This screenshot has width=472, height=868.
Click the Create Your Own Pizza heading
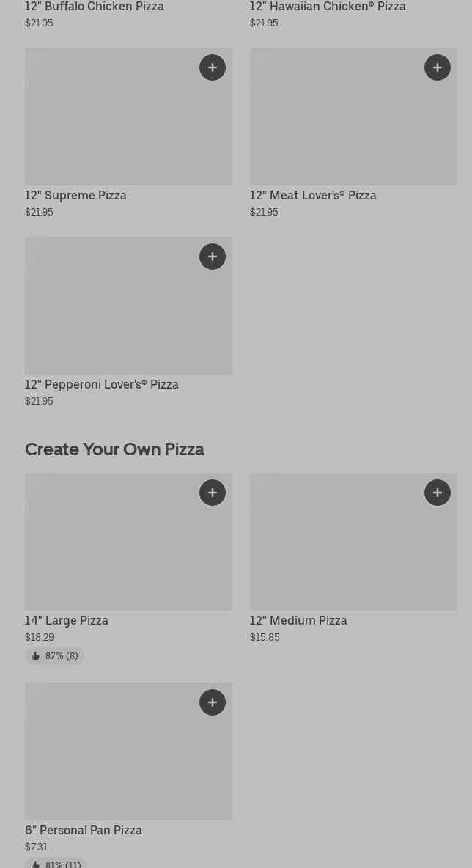(114, 449)
